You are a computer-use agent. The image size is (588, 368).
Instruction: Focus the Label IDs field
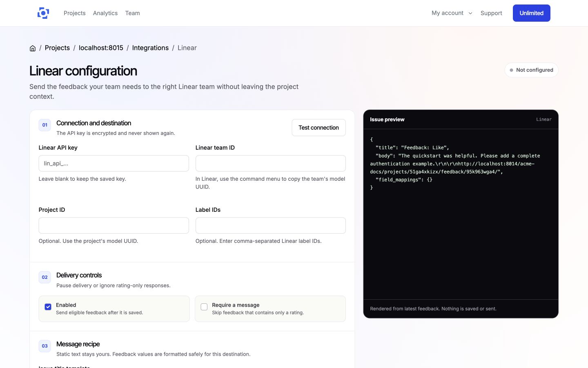pyautogui.click(x=271, y=225)
